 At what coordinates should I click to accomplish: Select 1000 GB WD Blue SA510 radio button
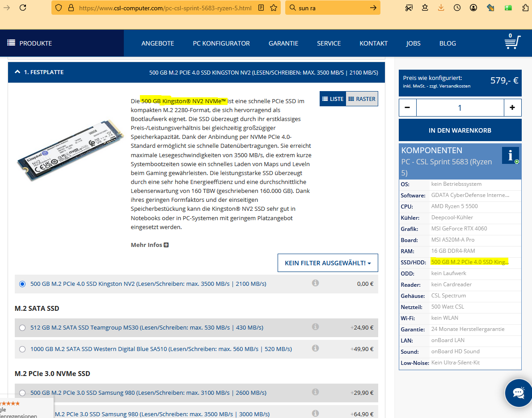pyautogui.click(x=22, y=349)
